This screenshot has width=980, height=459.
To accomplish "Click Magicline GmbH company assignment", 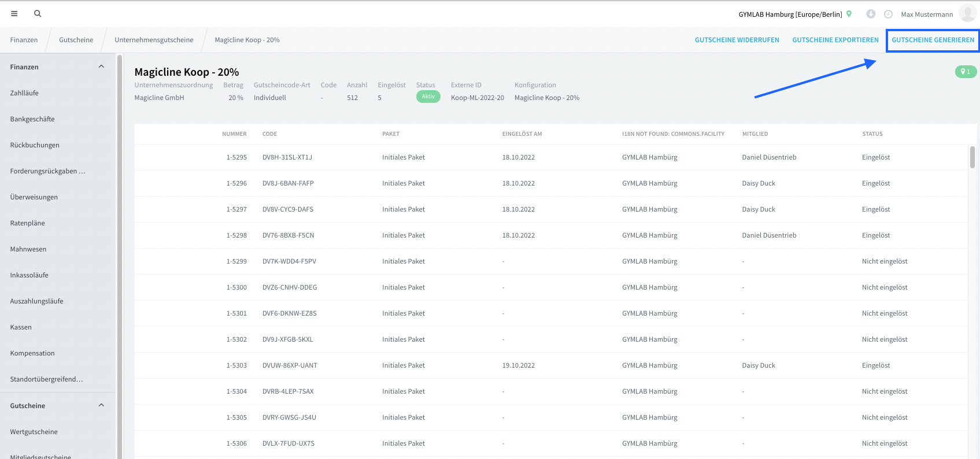I will 159,98.
